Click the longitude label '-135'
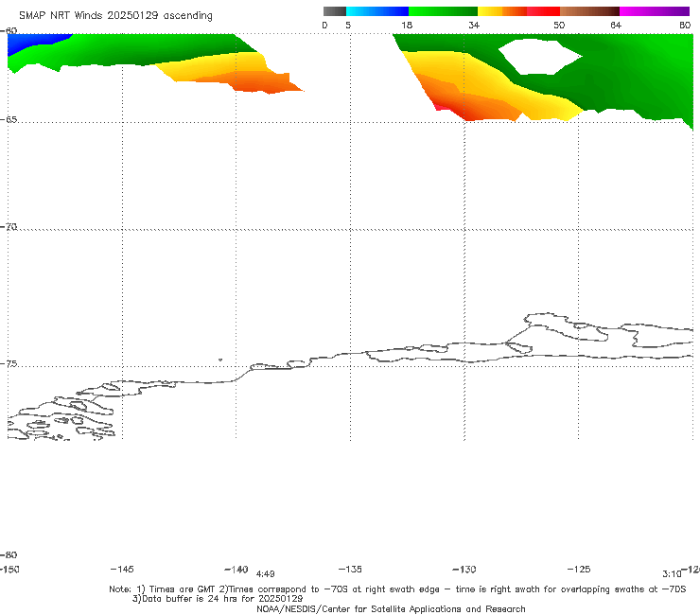The image size is (700, 615). 350,569
